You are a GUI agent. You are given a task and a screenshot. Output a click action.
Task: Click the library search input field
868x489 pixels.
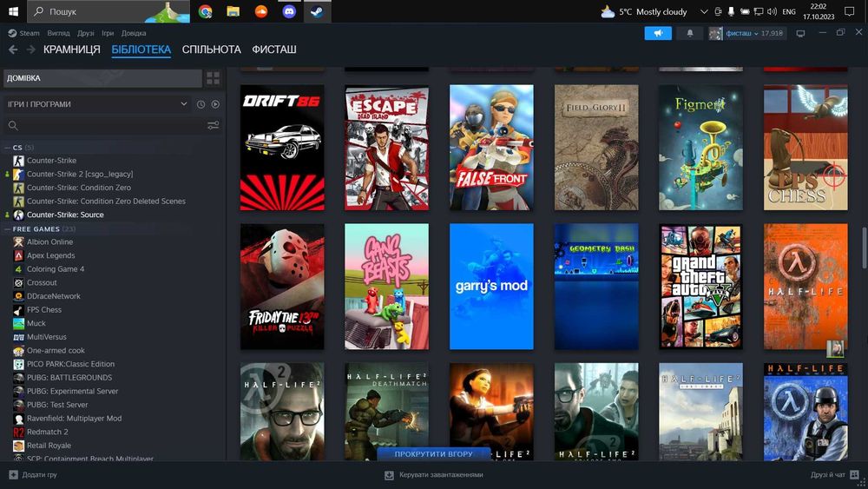coord(103,126)
